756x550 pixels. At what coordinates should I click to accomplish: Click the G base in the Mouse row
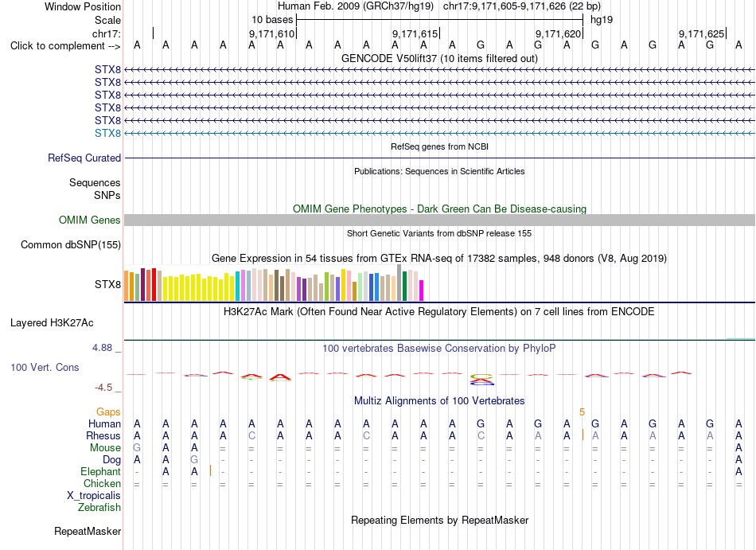[137, 448]
